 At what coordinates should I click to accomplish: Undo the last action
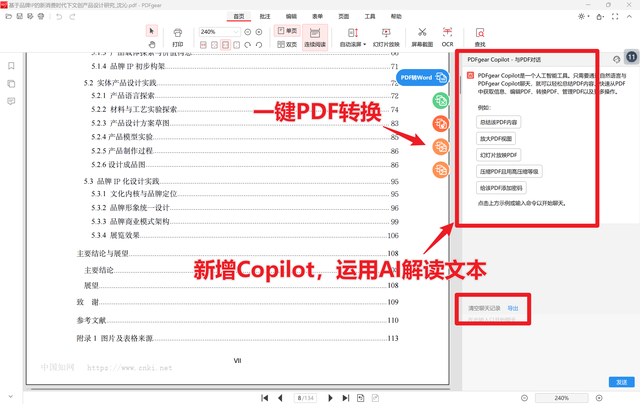pyautogui.click(x=59, y=17)
